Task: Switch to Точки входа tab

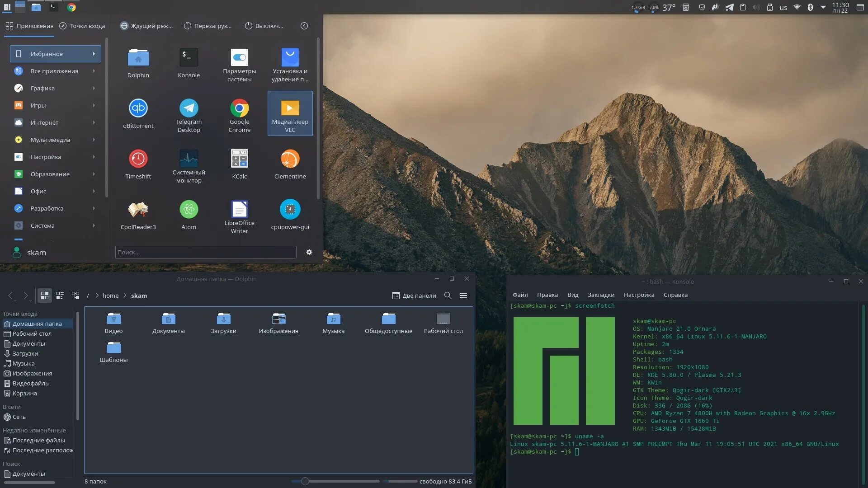Action: tap(82, 26)
